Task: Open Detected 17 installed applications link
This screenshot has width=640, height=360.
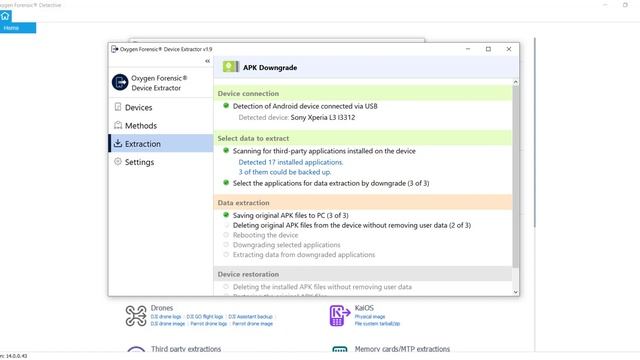Action: pos(291,162)
